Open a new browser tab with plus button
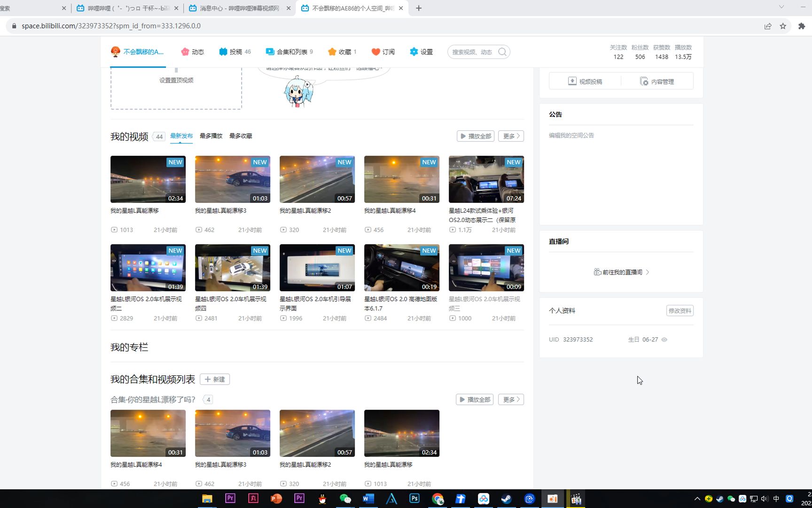The image size is (812, 508). pyautogui.click(x=419, y=8)
